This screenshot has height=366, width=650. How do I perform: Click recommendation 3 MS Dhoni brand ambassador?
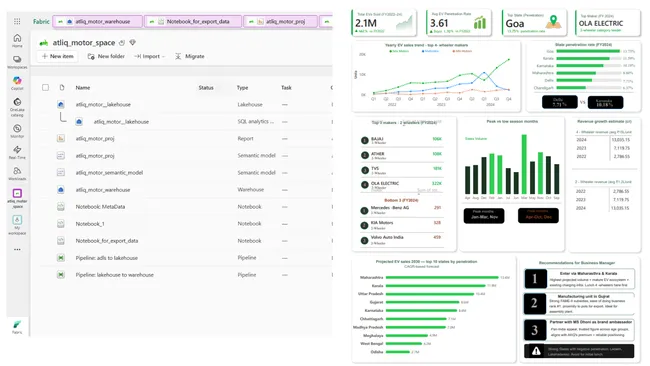579,330
